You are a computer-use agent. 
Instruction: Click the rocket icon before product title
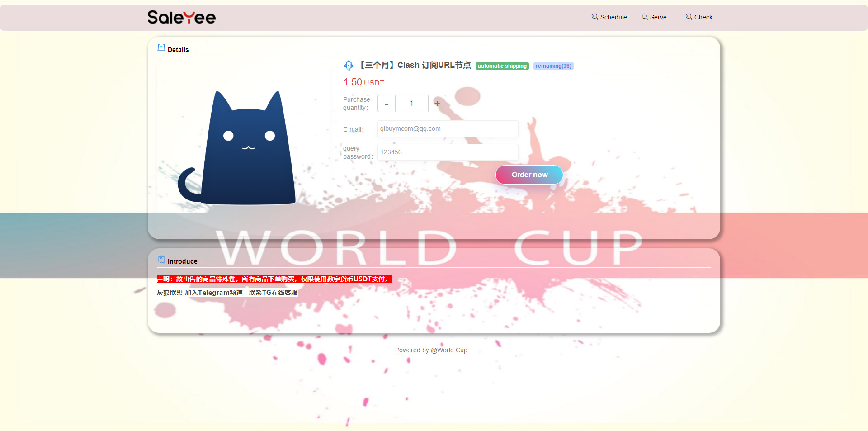(349, 66)
